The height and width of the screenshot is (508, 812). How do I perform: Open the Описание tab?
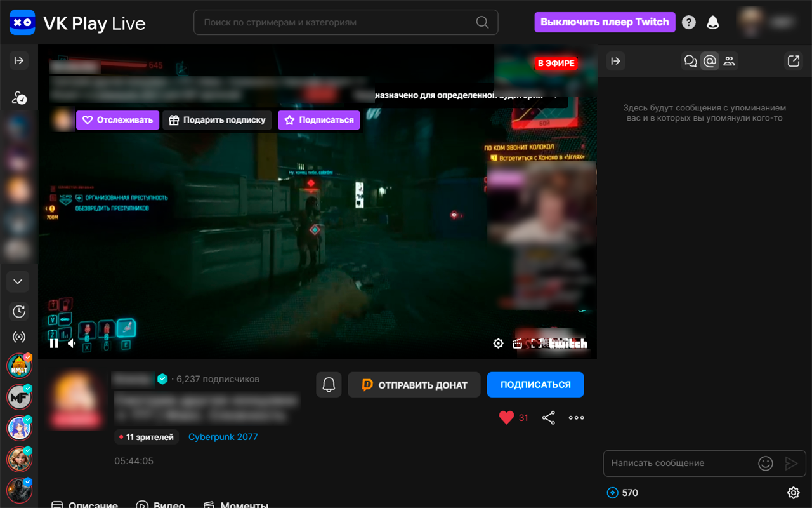point(84,505)
